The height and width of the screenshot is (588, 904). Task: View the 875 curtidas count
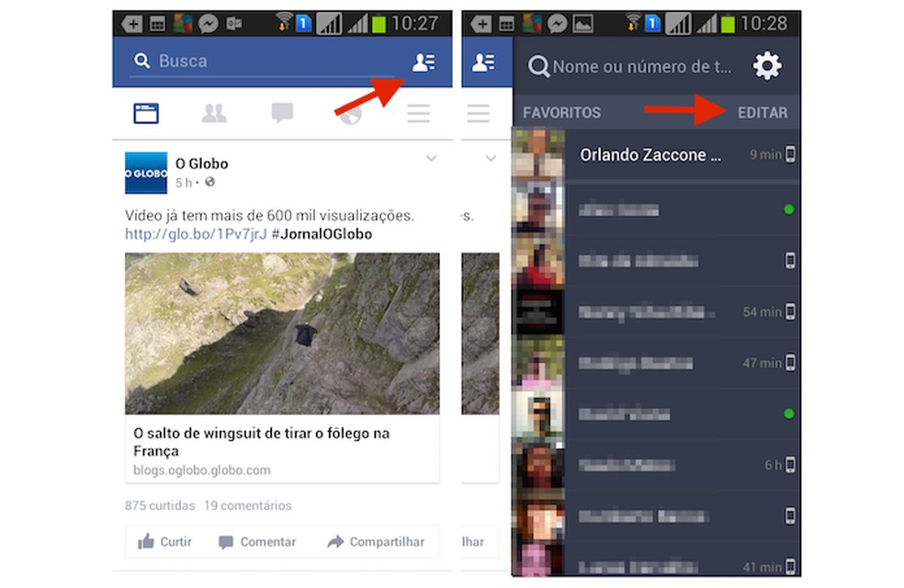pos(160,505)
